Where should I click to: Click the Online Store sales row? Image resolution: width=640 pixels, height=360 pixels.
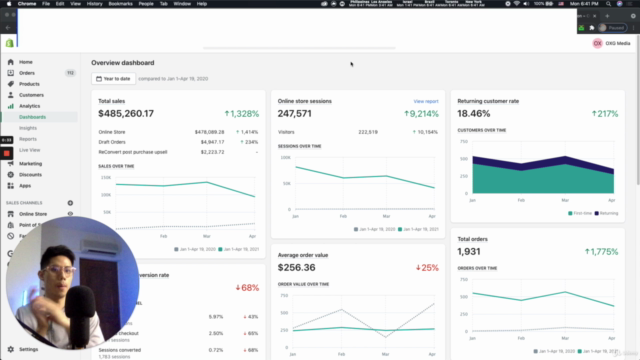click(178, 132)
